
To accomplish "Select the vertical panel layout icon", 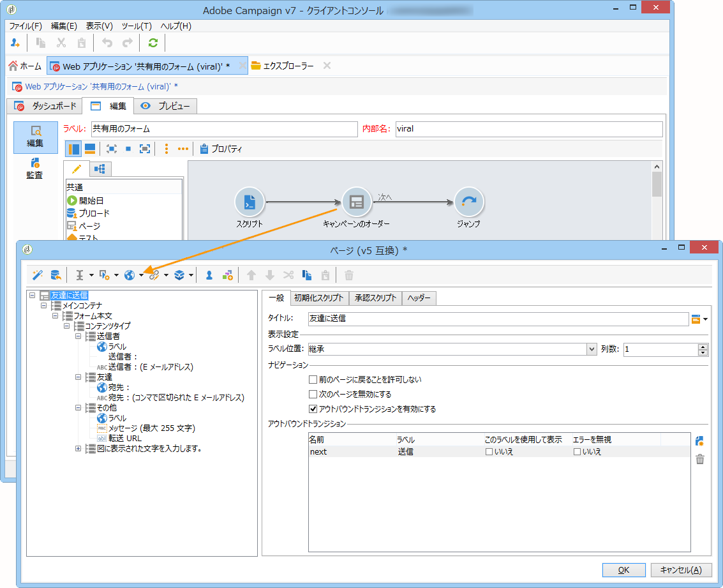I will 74,149.
